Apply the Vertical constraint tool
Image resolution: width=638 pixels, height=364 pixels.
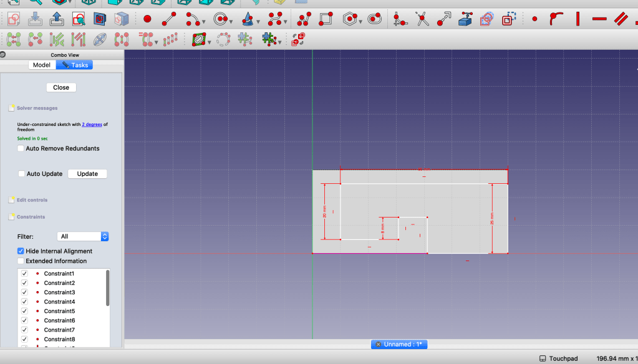pos(578,19)
